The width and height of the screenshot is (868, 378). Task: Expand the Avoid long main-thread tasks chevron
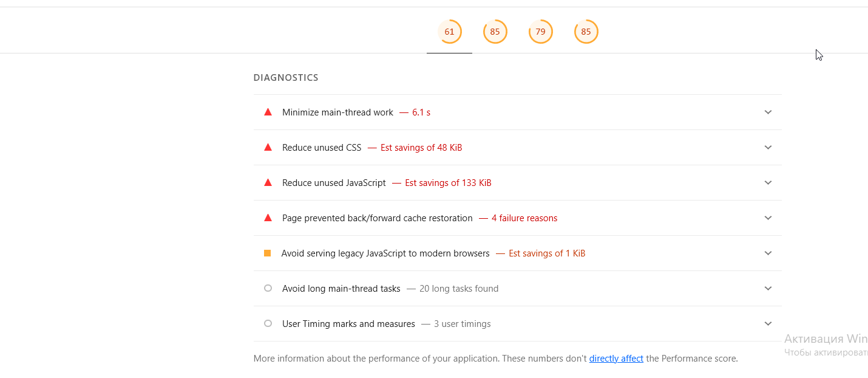[768, 289]
